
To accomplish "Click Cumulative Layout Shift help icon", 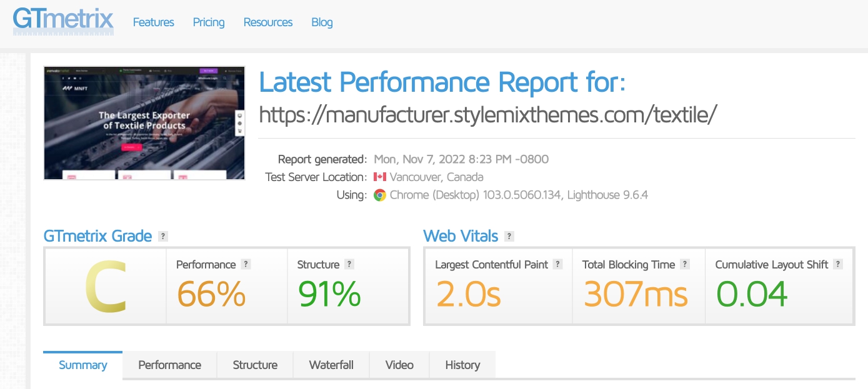I will (838, 264).
